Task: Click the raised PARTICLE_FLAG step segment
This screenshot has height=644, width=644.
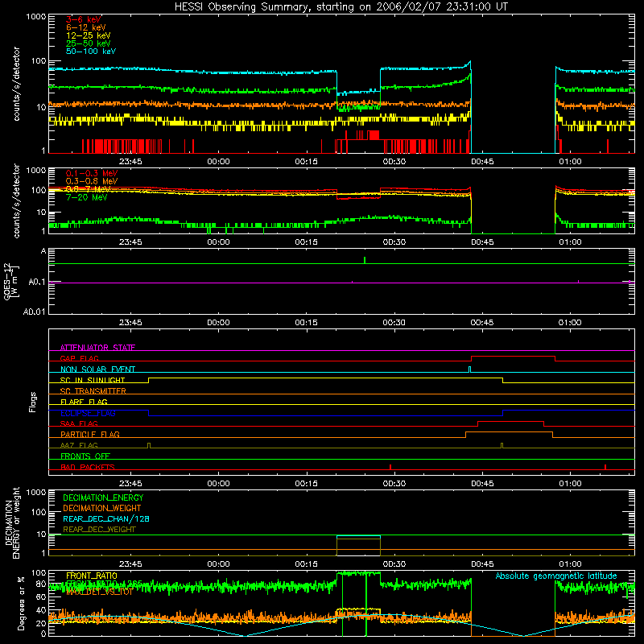Action: (509, 432)
